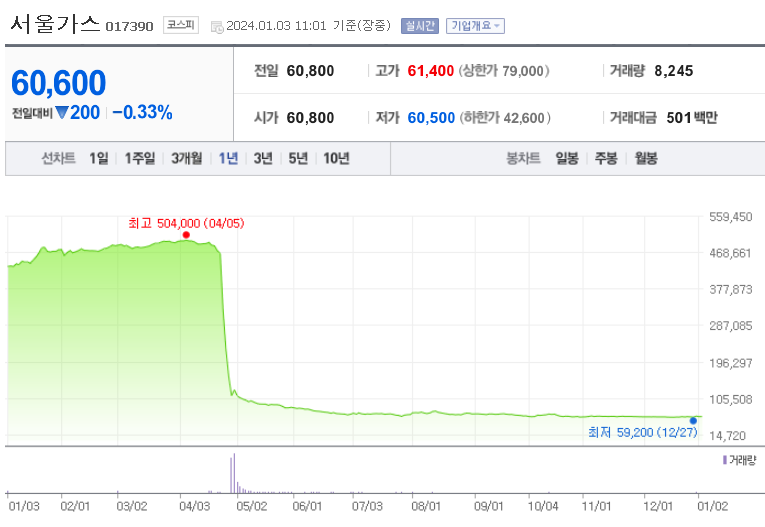
Task: Open the 기업개요 dropdown
Action: coord(475,26)
